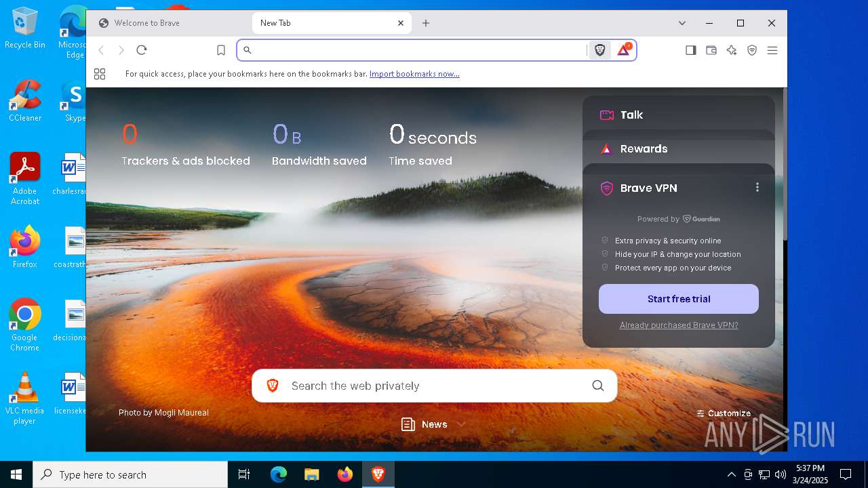The height and width of the screenshot is (488, 868).
Task: Open the Brave Talk card
Action: coord(678,115)
